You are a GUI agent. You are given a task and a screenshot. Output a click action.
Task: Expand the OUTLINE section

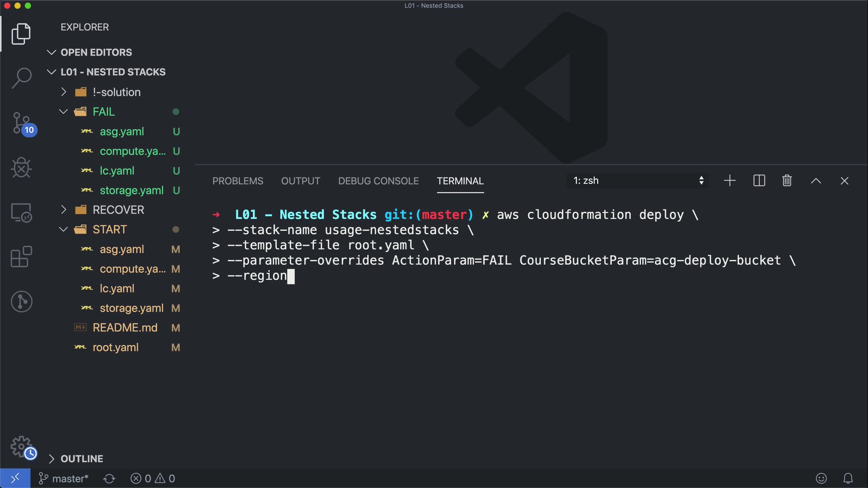click(81, 459)
